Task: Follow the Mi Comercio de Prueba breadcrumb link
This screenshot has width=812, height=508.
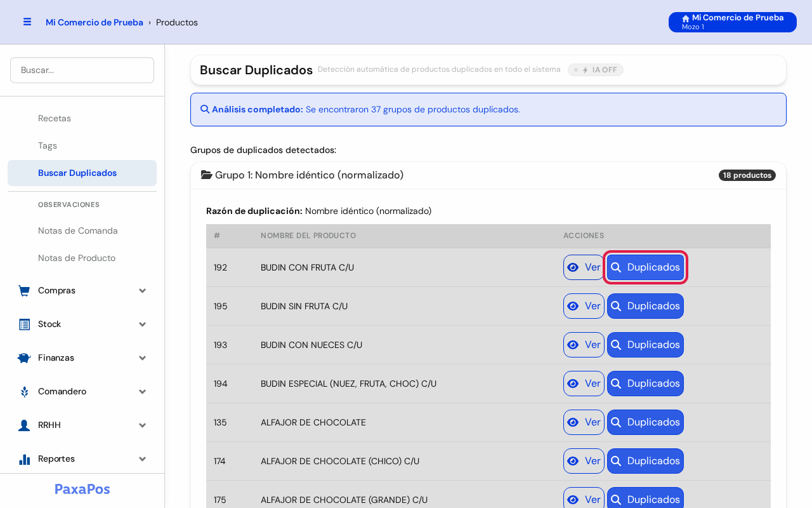Action: coord(95,22)
